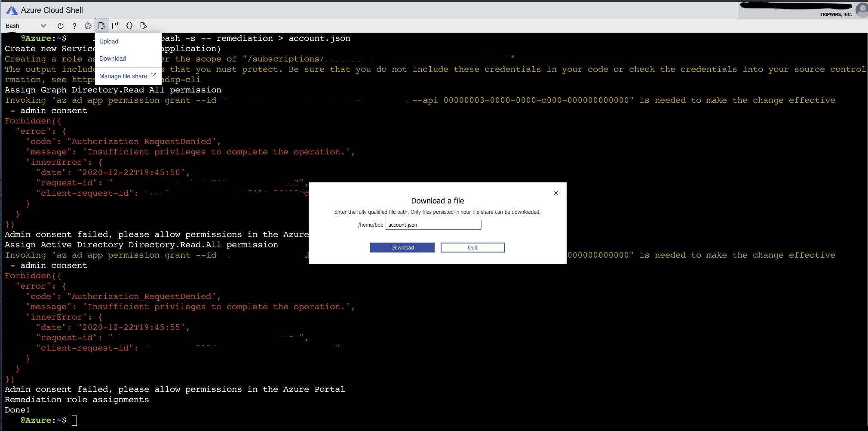
Task: Open settings gear in the Cloud Shell toolbar
Action: click(x=88, y=26)
